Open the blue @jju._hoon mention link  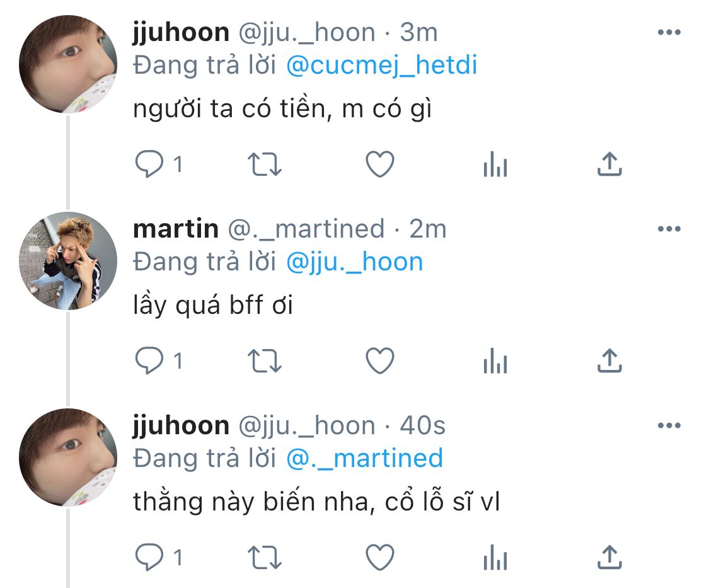coord(354,262)
